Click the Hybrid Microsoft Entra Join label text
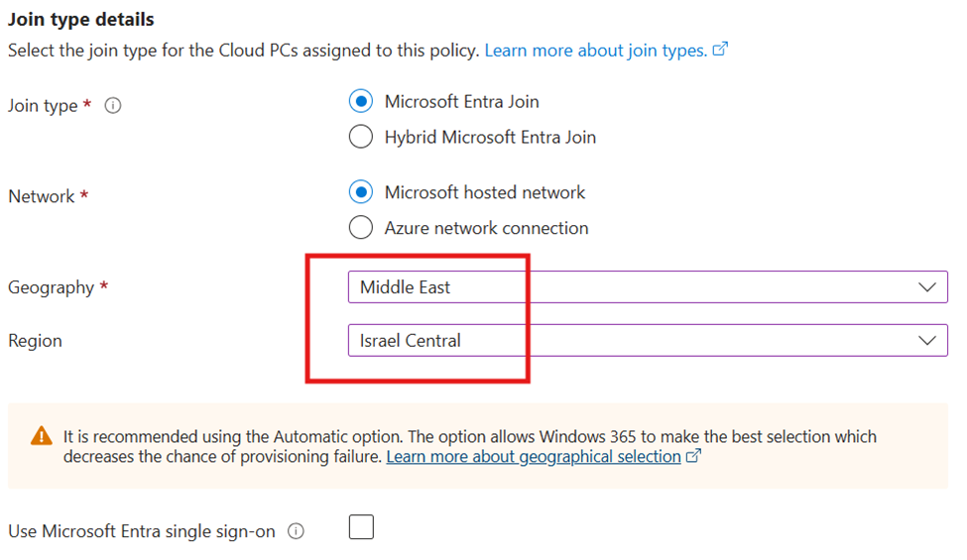This screenshot has height=560, width=967. click(x=490, y=137)
